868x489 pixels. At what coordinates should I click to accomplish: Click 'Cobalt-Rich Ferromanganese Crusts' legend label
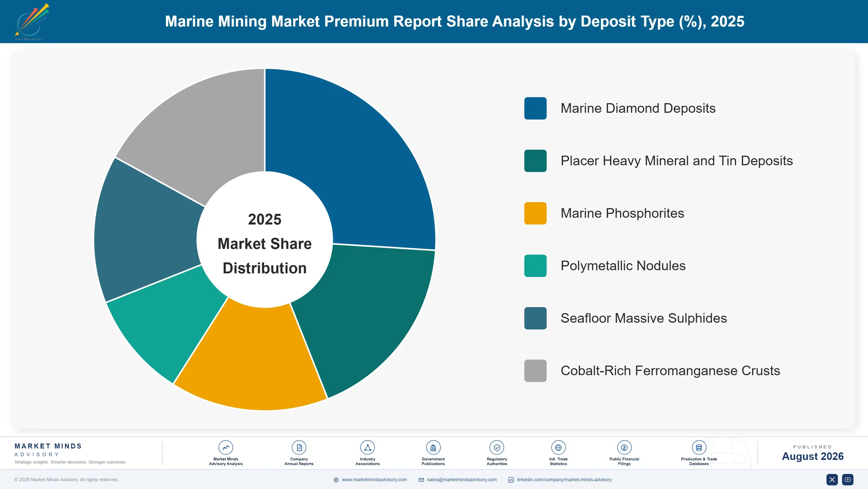pos(670,371)
